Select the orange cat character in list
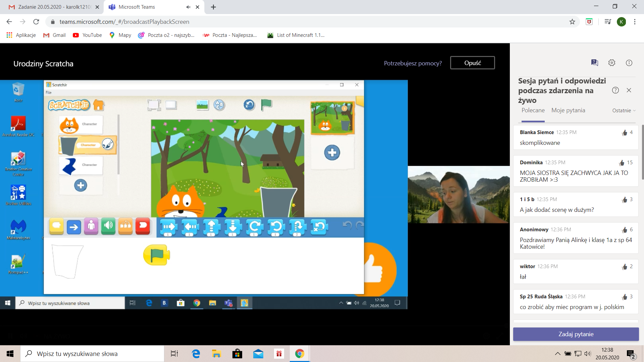Image resolution: width=644 pixels, height=362 pixels. [81, 125]
